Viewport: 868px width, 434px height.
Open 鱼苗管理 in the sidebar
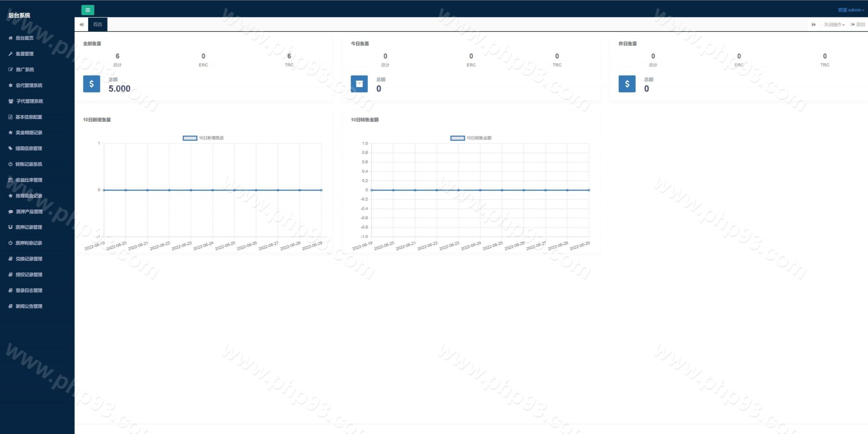pyautogui.click(x=24, y=54)
